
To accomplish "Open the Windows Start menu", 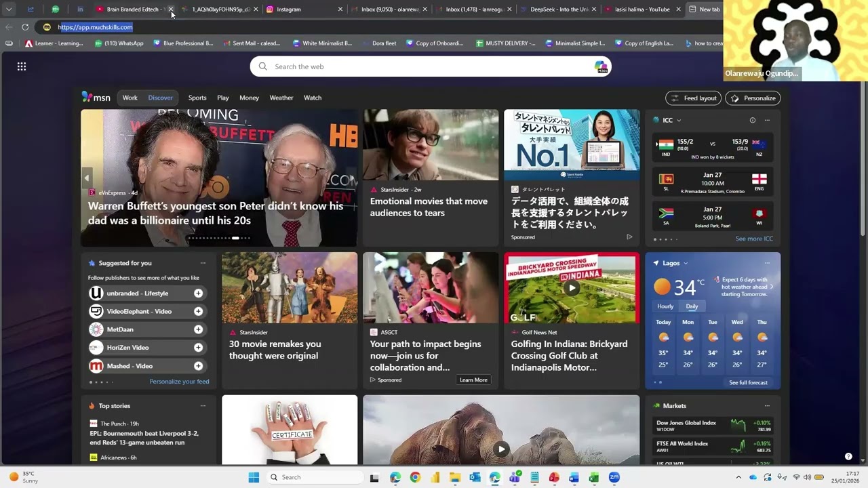I will point(254,477).
